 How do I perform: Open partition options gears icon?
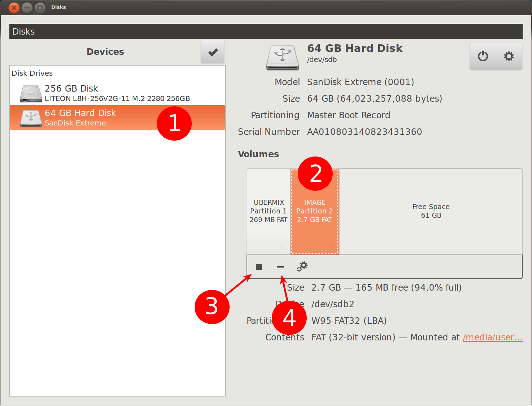click(x=302, y=267)
